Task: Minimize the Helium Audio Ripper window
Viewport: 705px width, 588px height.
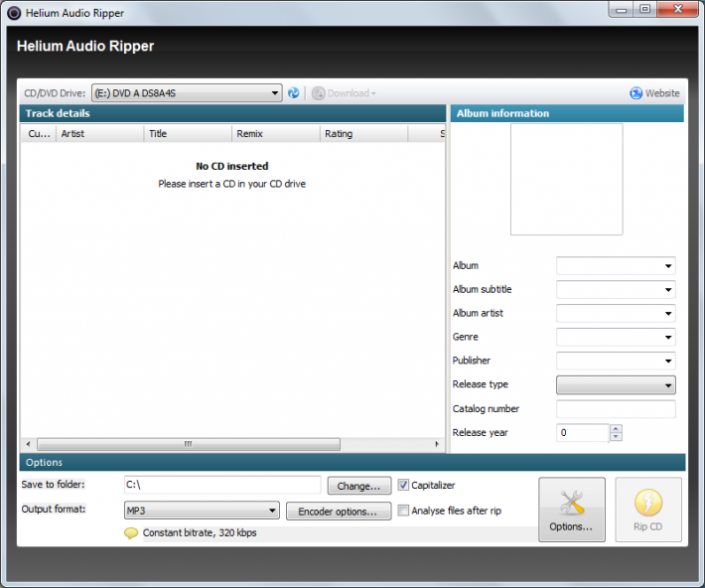Action: click(x=622, y=10)
